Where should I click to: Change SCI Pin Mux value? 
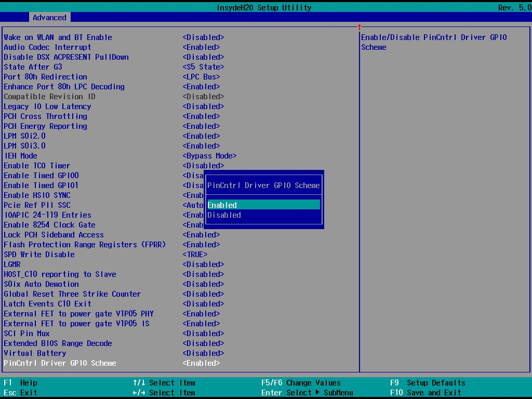point(203,333)
